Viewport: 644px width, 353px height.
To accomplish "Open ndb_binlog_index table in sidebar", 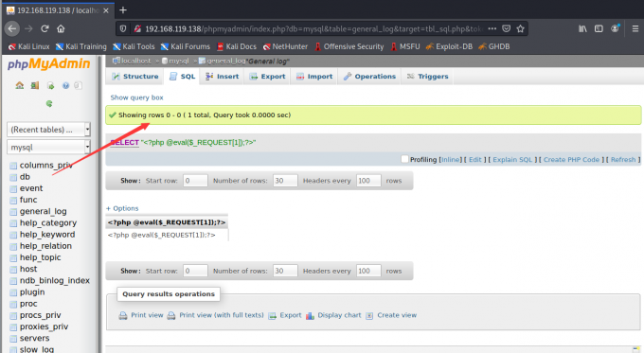I will pyautogui.click(x=55, y=281).
